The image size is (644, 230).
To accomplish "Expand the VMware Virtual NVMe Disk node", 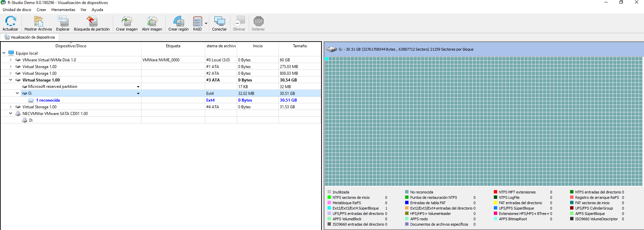I will pyautogui.click(x=11, y=60).
